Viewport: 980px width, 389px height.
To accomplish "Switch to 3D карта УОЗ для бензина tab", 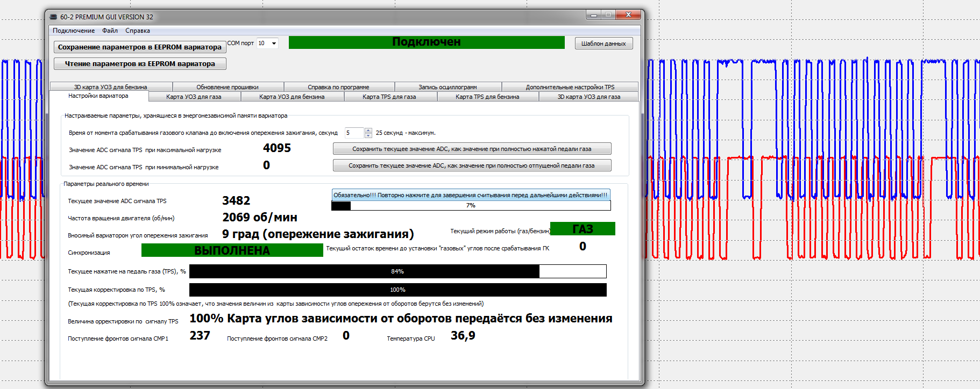I will (111, 87).
